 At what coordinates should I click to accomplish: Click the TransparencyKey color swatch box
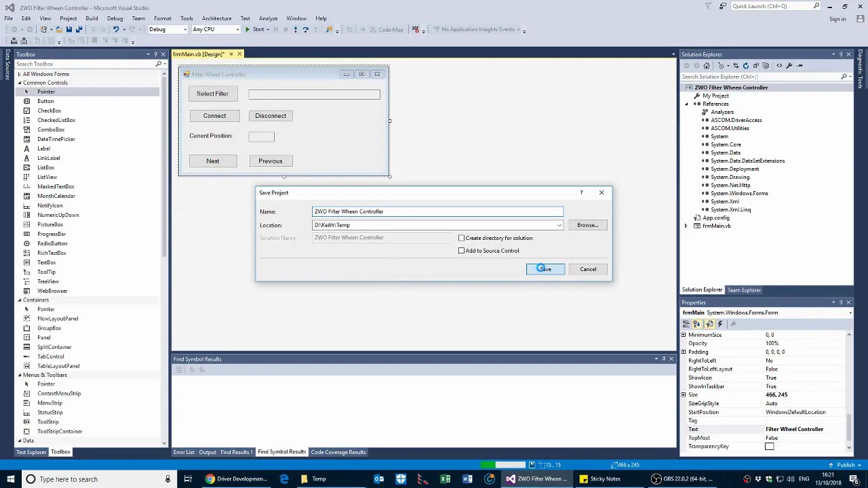[x=769, y=447]
